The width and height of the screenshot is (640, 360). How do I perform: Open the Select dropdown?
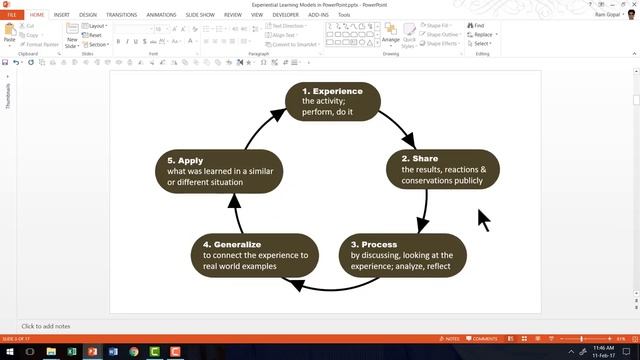coord(480,43)
